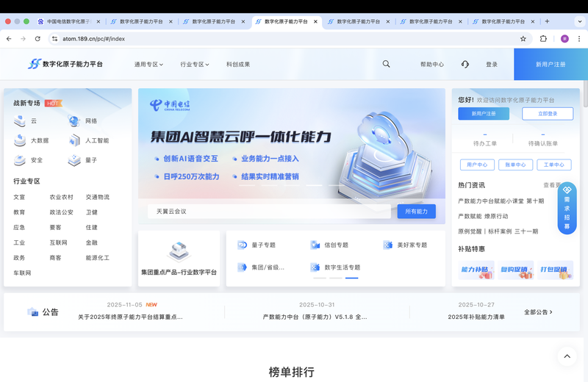Expand the 通用专区 dropdown menu
588x382 pixels.
tap(149, 65)
